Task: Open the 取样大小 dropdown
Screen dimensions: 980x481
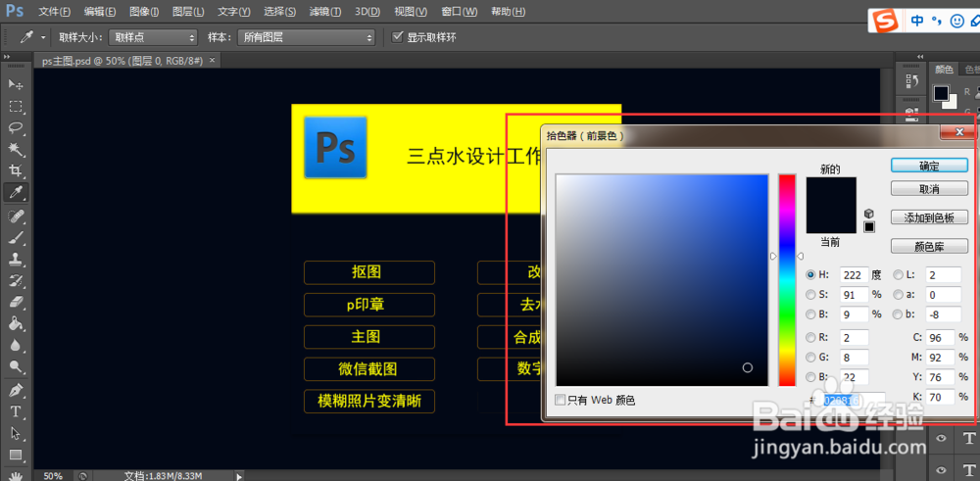Action: [153, 37]
